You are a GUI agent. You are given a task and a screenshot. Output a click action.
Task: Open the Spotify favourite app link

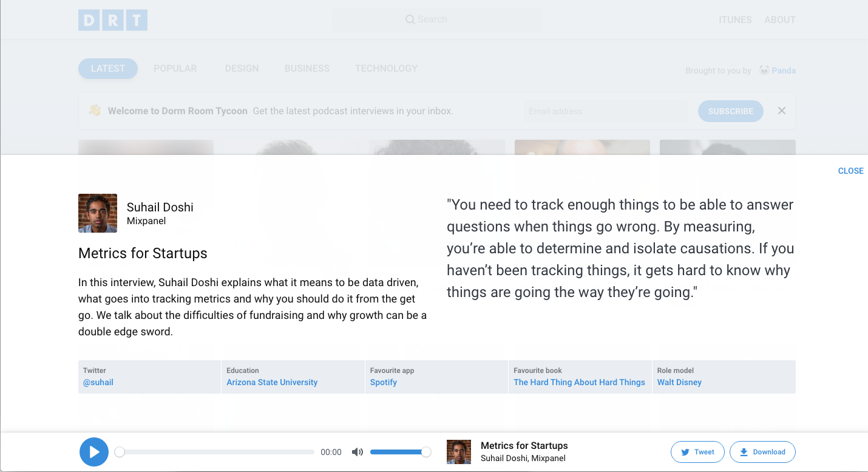click(384, 382)
